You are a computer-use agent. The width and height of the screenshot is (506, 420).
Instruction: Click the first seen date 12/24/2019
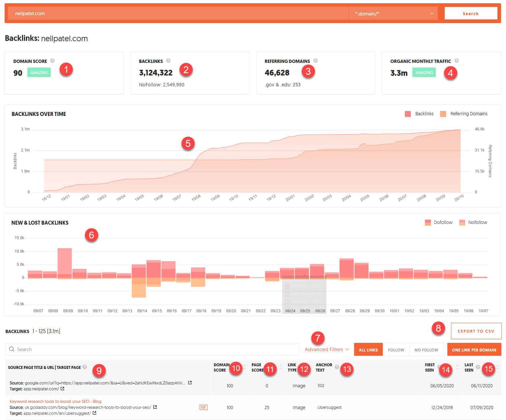pos(442,407)
